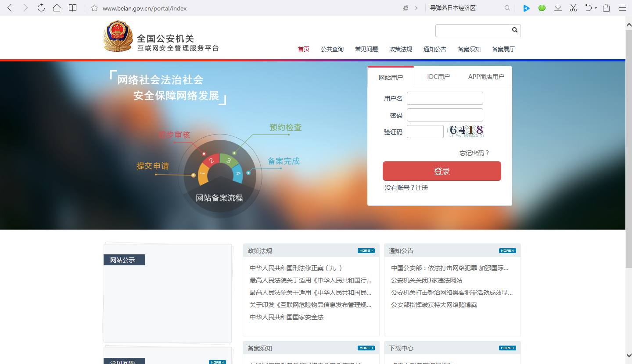Click the browser back arrow icon
Image resolution: width=632 pixels, height=364 pixels.
coord(10,8)
